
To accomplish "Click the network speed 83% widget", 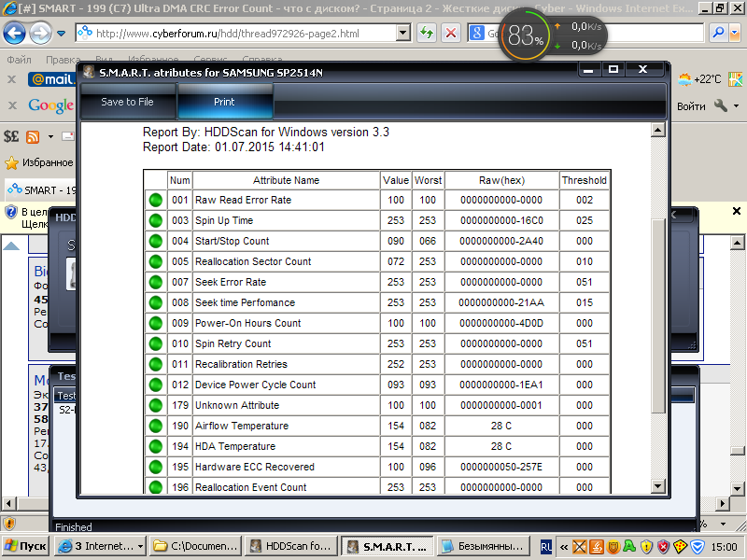I will click(526, 35).
